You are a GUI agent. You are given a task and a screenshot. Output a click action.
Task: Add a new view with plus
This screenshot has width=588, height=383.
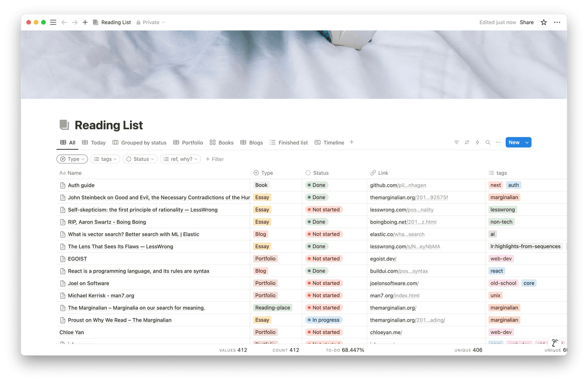[351, 143]
